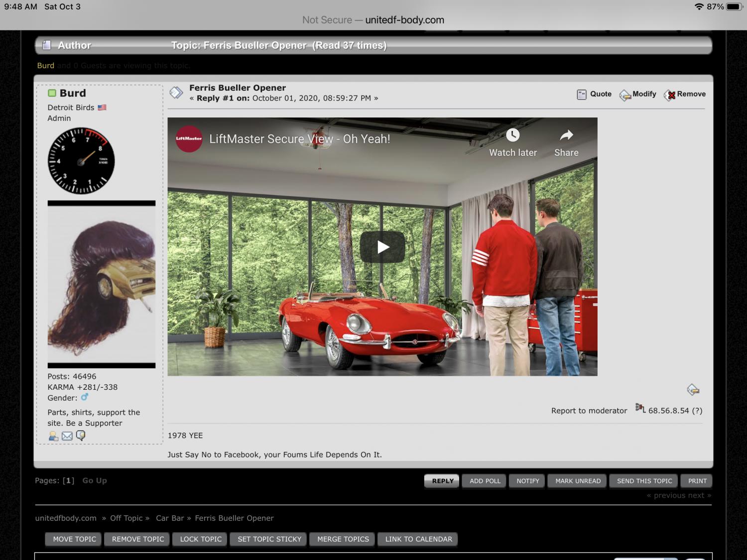The image size is (747, 560).
Task: Click the REPLY button
Action: (x=443, y=481)
